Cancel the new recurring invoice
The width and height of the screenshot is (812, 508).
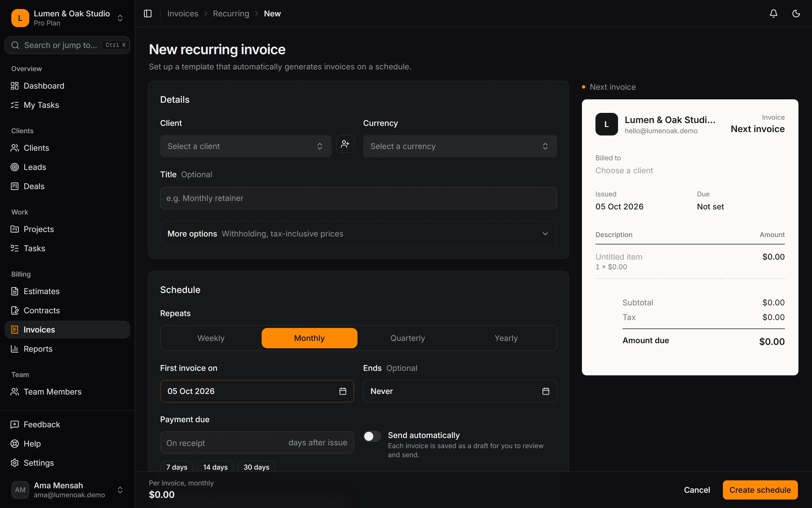(x=697, y=490)
